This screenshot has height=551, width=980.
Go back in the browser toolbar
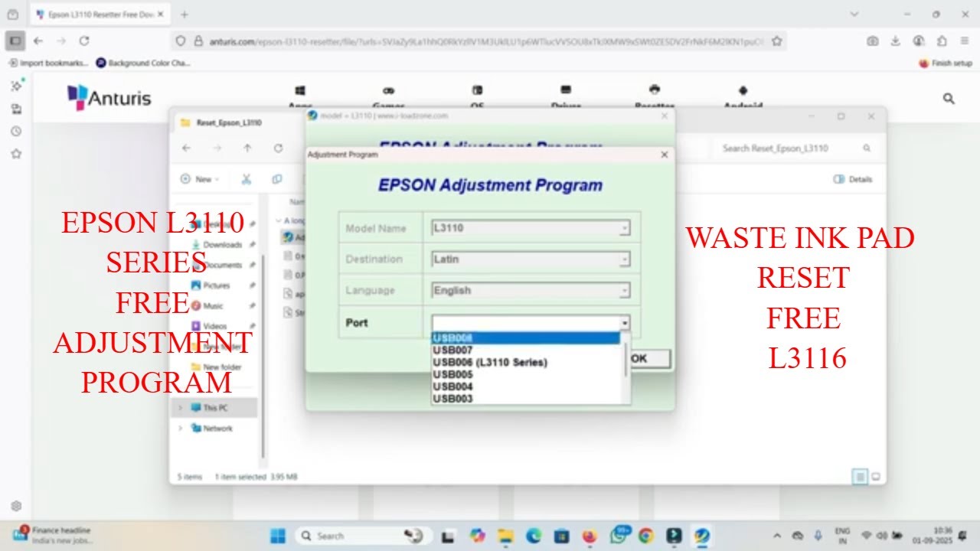(38, 41)
